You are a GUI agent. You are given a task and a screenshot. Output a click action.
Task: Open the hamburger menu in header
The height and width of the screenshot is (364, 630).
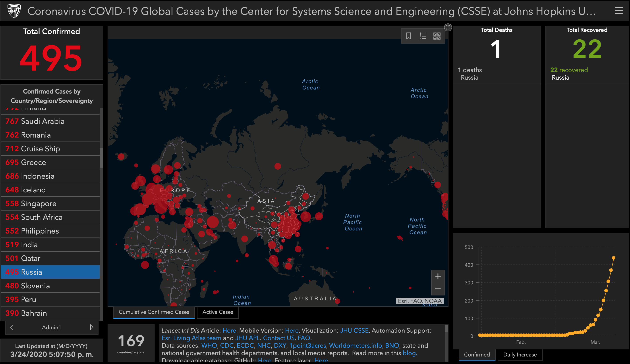tap(619, 11)
